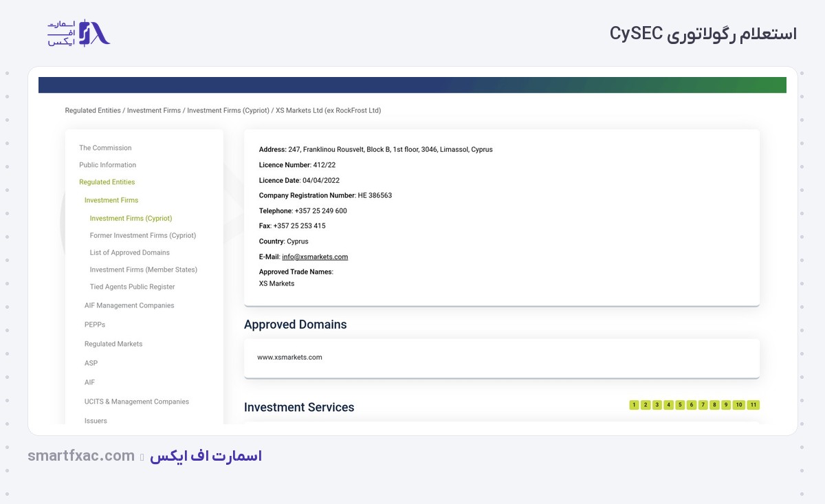Select investment service badge 6
The image size is (825, 504).
692,405
